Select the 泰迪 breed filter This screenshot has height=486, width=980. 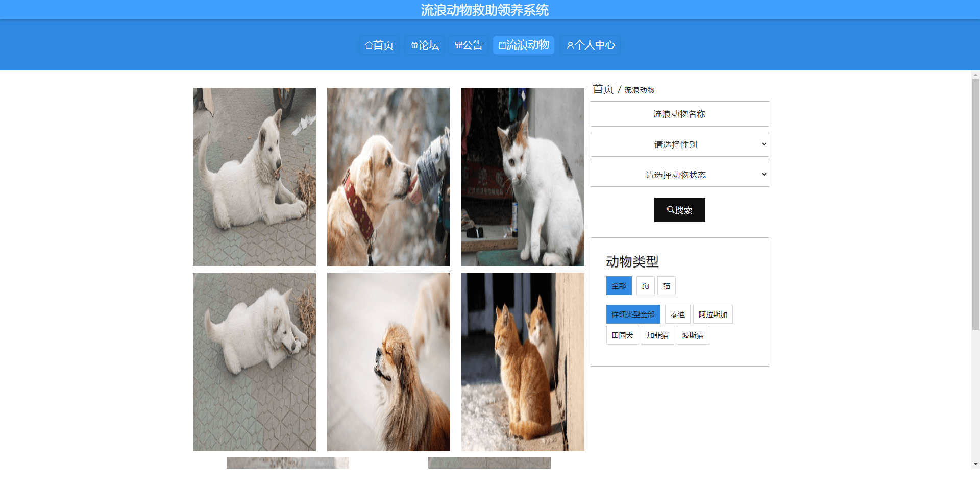point(678,314)
